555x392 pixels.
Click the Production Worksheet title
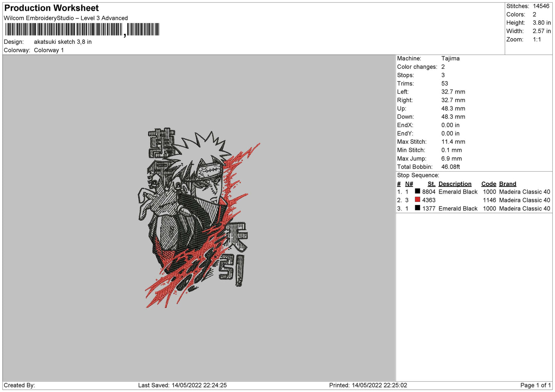point(51,8)
